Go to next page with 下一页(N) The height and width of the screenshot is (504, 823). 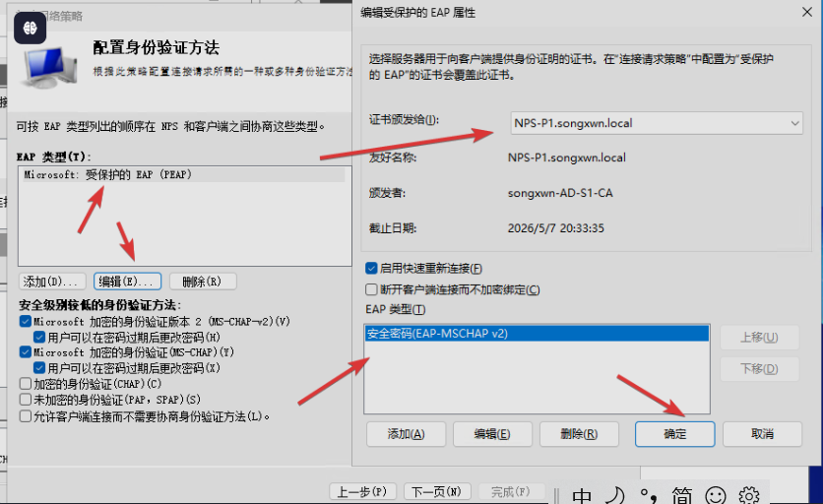pyautogui.click(x=438, y=491)
